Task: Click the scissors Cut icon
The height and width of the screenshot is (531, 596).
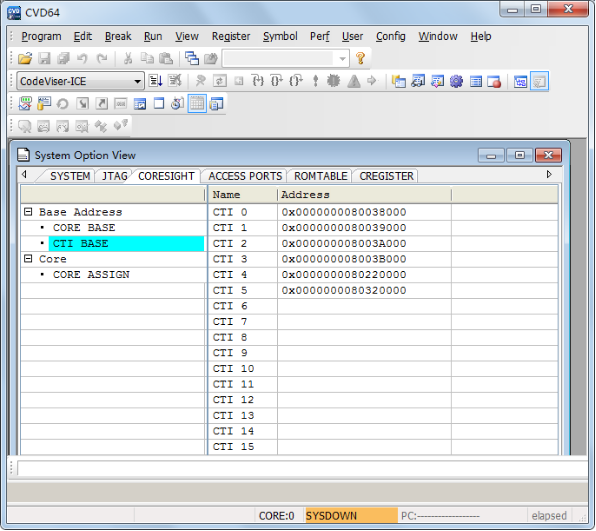Action: [128, 59]
